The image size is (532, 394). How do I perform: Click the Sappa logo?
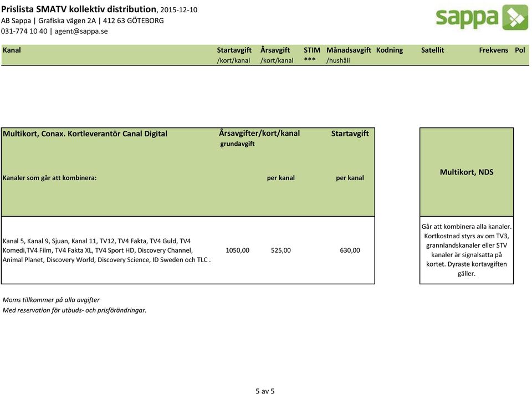[x=482, y=17]
